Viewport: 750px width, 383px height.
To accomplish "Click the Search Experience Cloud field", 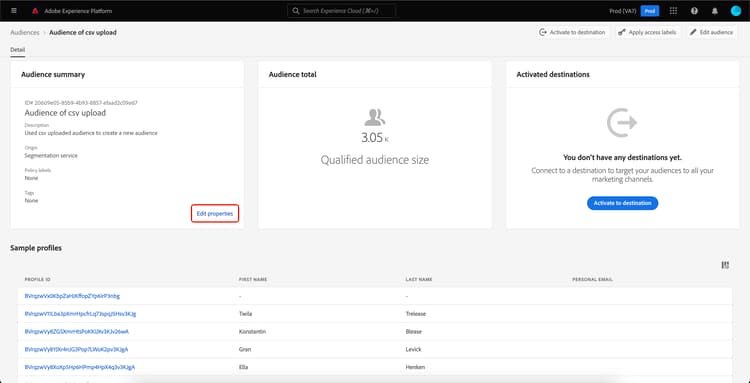I will point(342,11).
